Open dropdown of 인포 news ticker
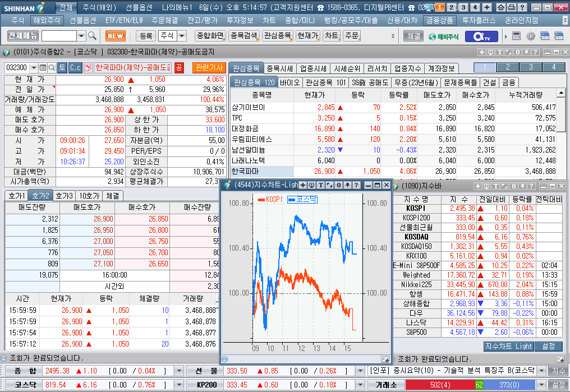 [x=543, y=371]
